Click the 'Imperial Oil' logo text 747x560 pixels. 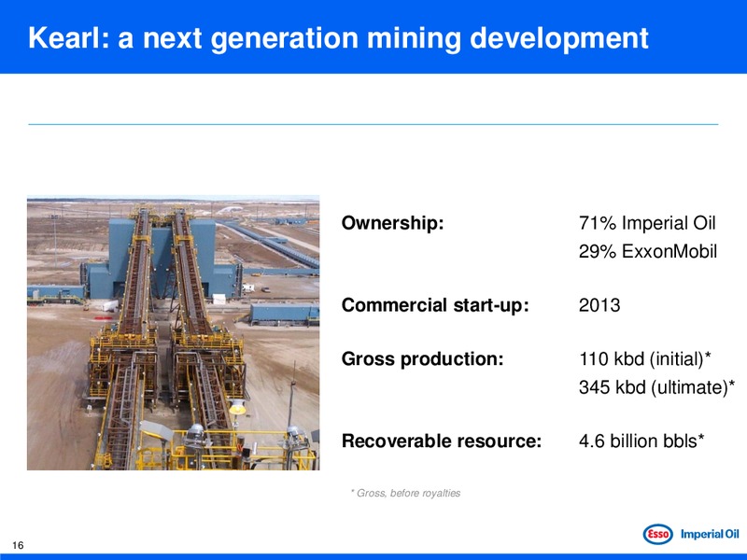[x=710, y=534]
